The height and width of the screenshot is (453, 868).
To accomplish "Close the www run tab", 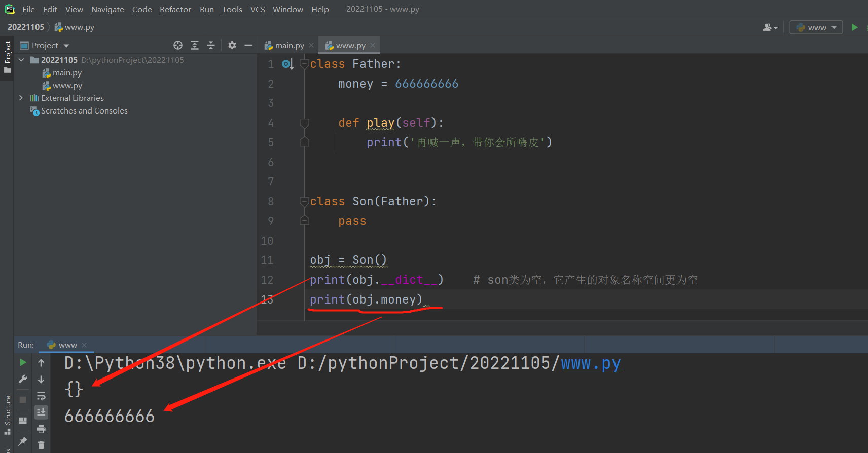I will (x=84, y=345).
